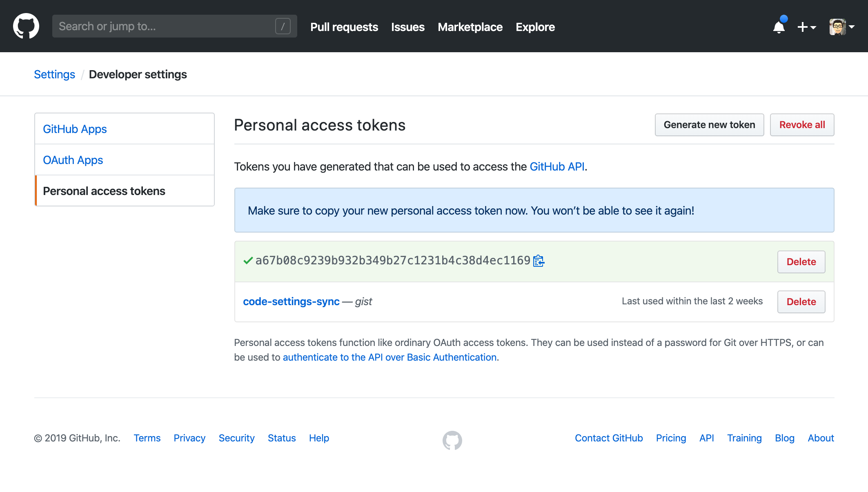Open the Marketplace page

pos(470,27)
